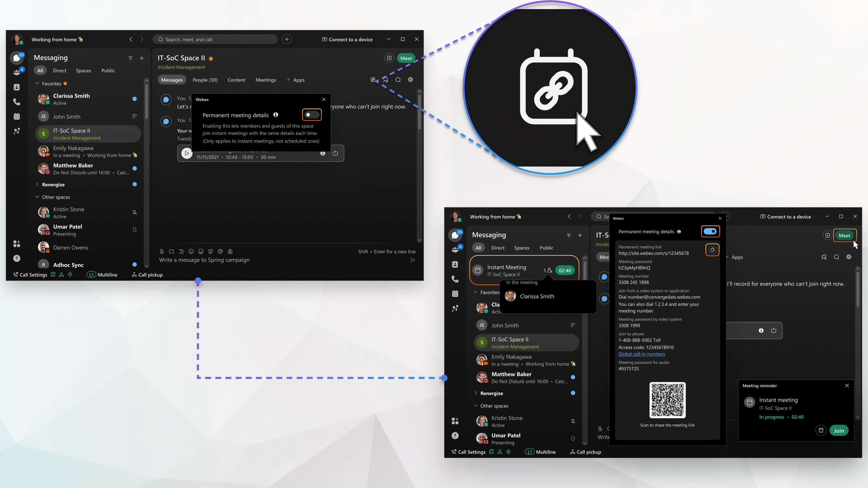Click Search, meet, and call field, upper window
The width and height of the screenshot is (868, 488).
coord(215,39)
